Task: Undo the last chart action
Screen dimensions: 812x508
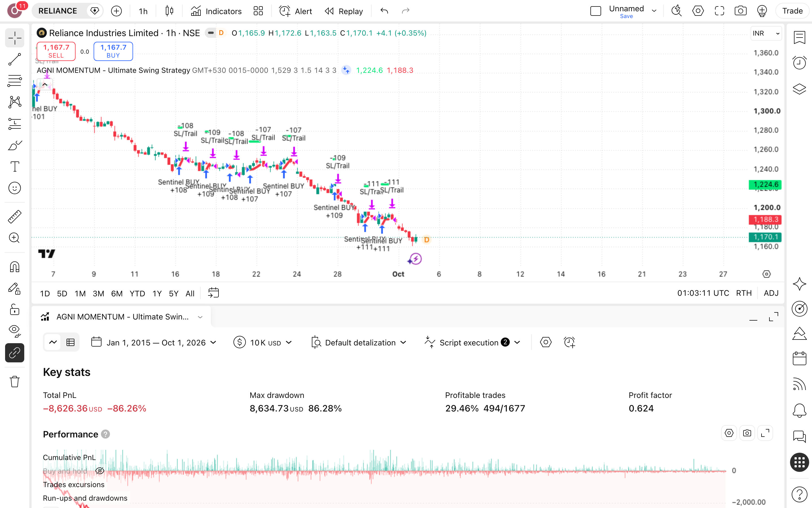Action: 384,11
